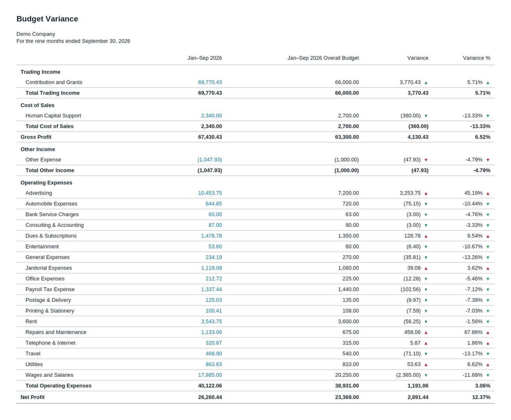Click red up arrow beside 67.86%
This screenshot has width=511, height=420.
click(x=488, y=332)
